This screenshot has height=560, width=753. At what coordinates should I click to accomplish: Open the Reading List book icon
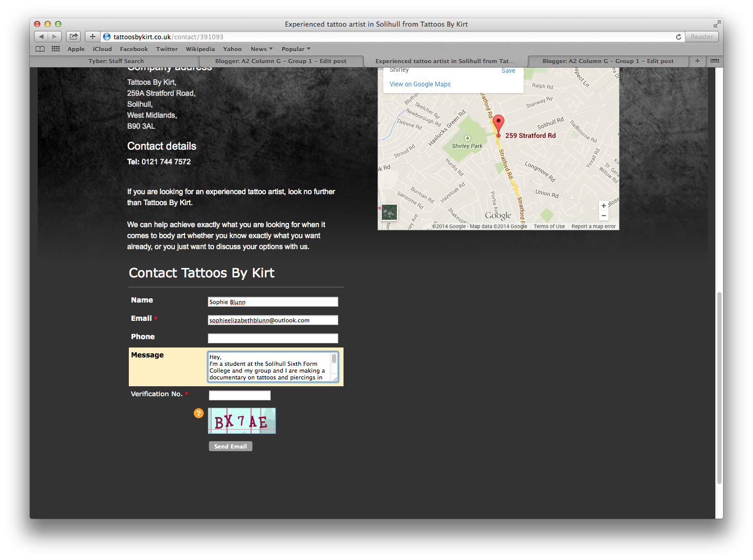pos(40,49)
